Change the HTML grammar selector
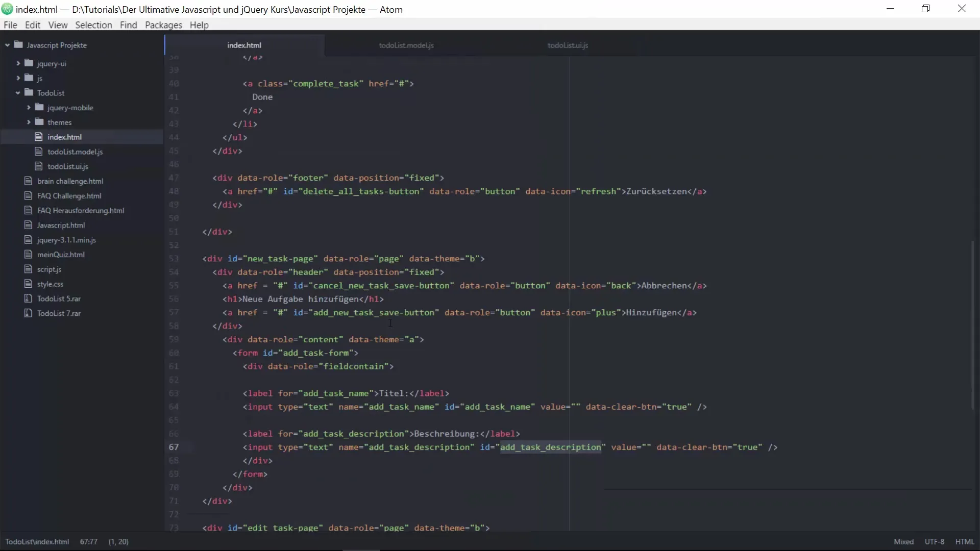This screenshot has width=980, height=551. (965, 542)
